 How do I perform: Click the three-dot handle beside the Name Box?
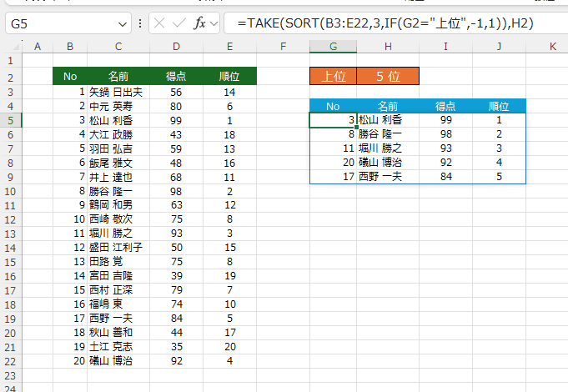pos(140,24)
